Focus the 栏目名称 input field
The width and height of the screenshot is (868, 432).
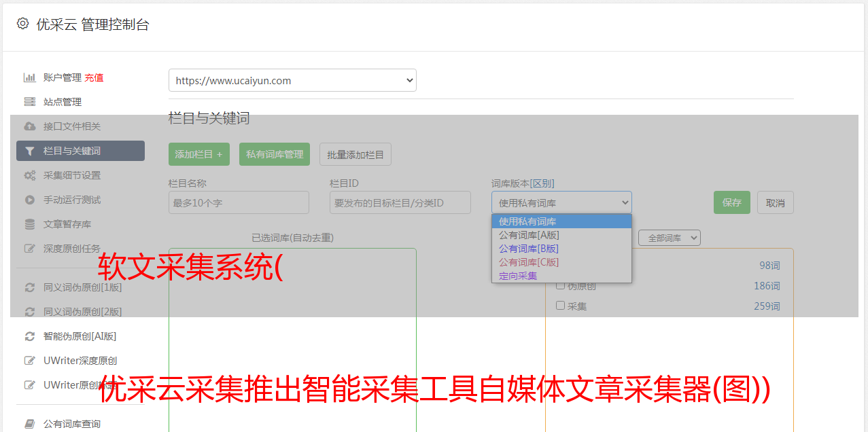coord(239,202)
